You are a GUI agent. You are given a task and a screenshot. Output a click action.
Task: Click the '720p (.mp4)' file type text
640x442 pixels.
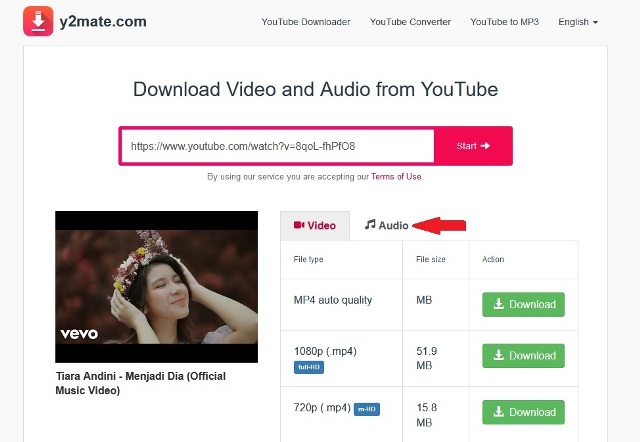(322, 408)
